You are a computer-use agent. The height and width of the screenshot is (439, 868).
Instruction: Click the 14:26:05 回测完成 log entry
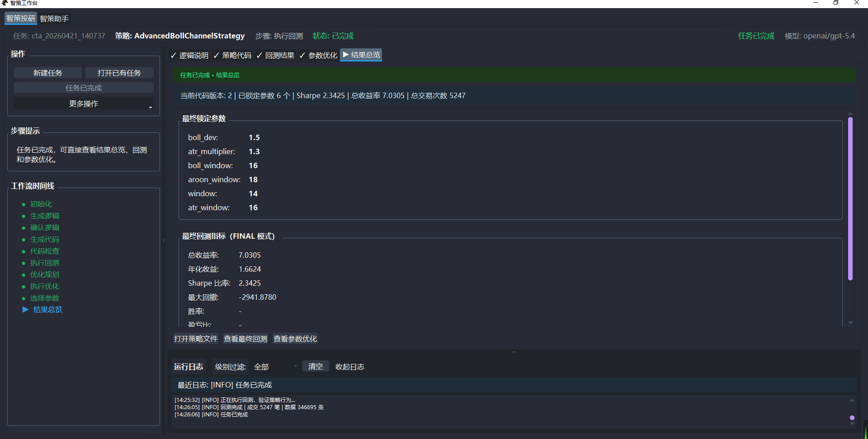(249, 407)
